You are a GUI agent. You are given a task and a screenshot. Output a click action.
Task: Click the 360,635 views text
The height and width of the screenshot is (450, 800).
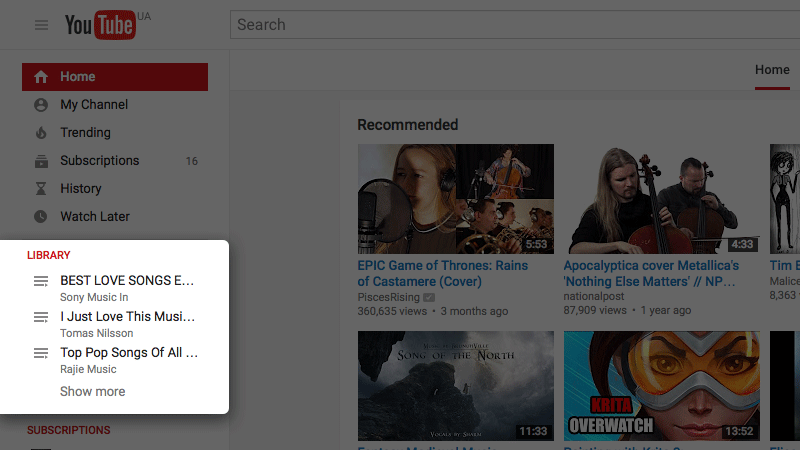point(392,311)
